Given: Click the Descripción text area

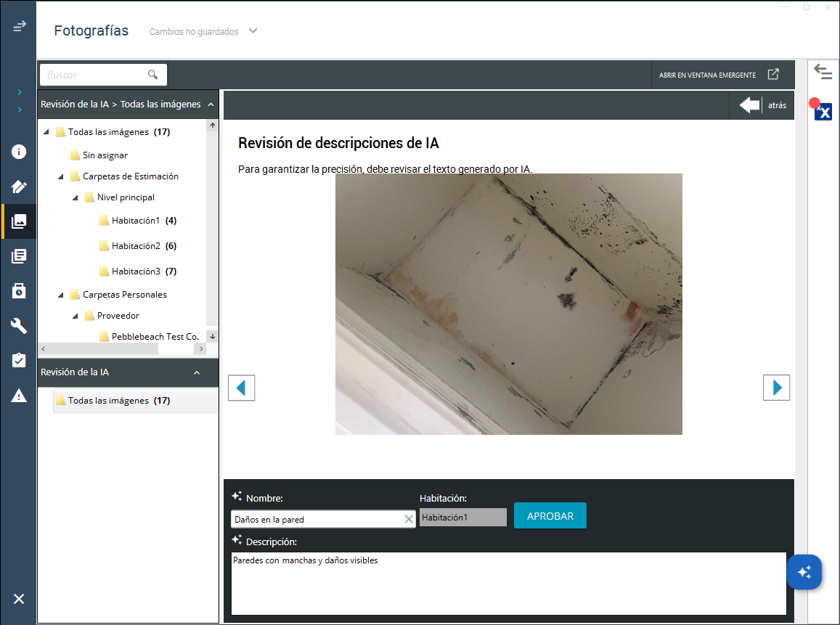Looking at the screenshot, I should coord(508,583).
